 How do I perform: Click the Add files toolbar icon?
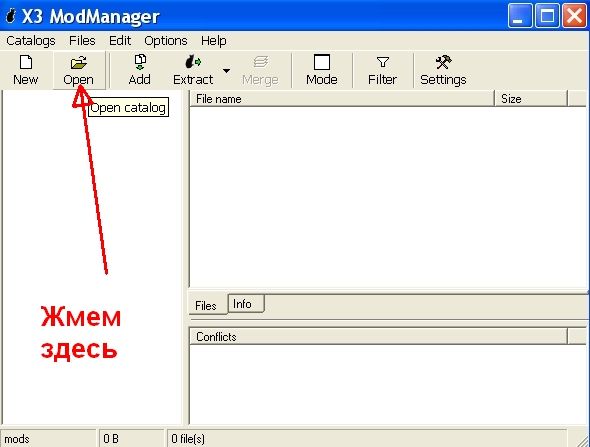(x=140, y=62)
